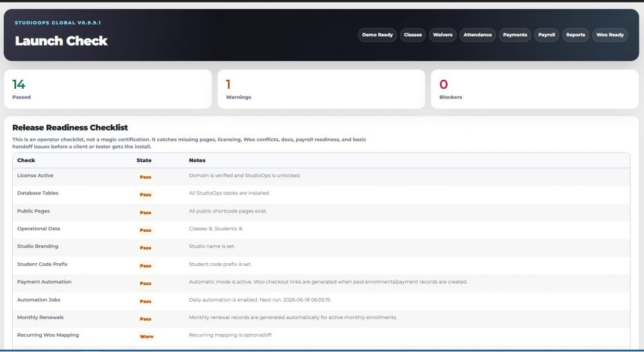Image resolution: width=644 pixels, height=352 pixels.
Task: Select the Student Code Prefix row label
Action: tap(43, 264)
